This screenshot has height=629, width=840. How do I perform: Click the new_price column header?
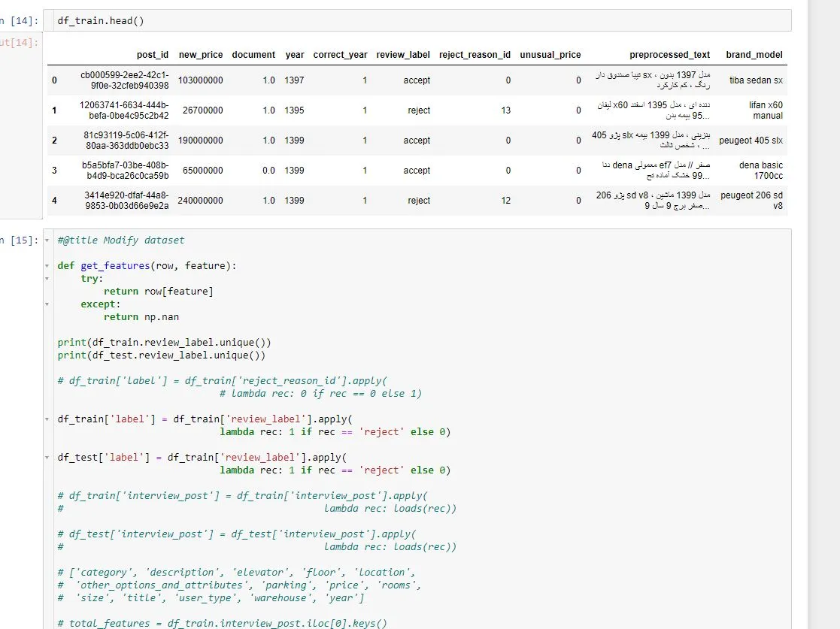201,55
